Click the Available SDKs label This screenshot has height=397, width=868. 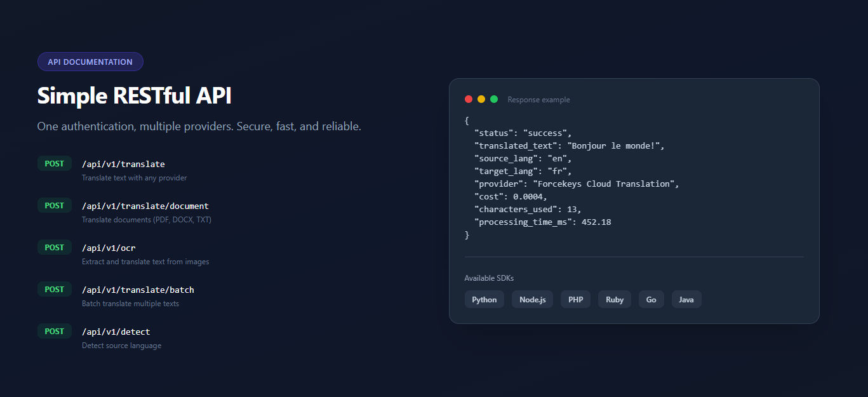coord(489,278)
